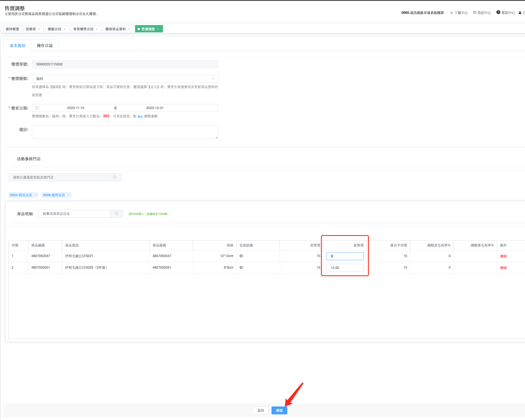Click the new price field showing 12.00
The height and width of the screenshot is (420, 525).
coord(345,268)
